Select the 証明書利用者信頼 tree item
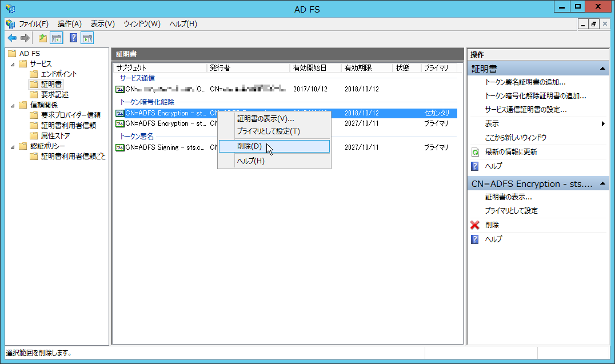Screen dimensions: 615x364 (69, 126)
